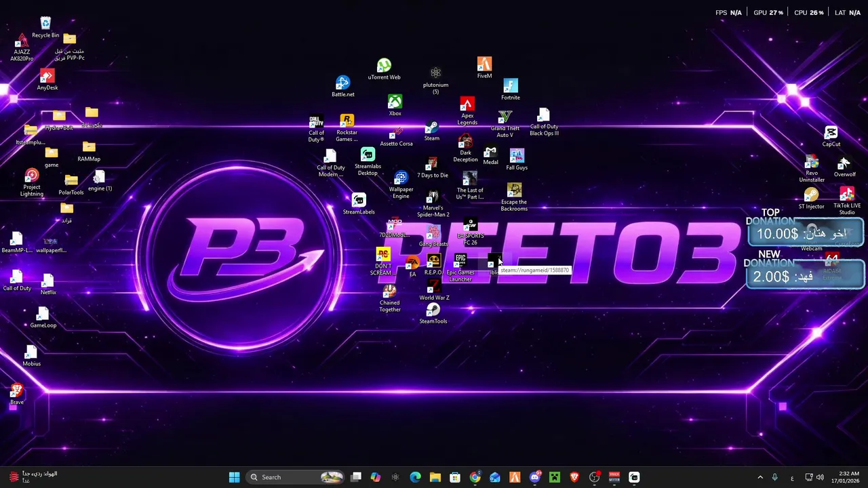Select the Mobius desktop file
Viewport: 868px width, 488px height.
coord(31,356)
